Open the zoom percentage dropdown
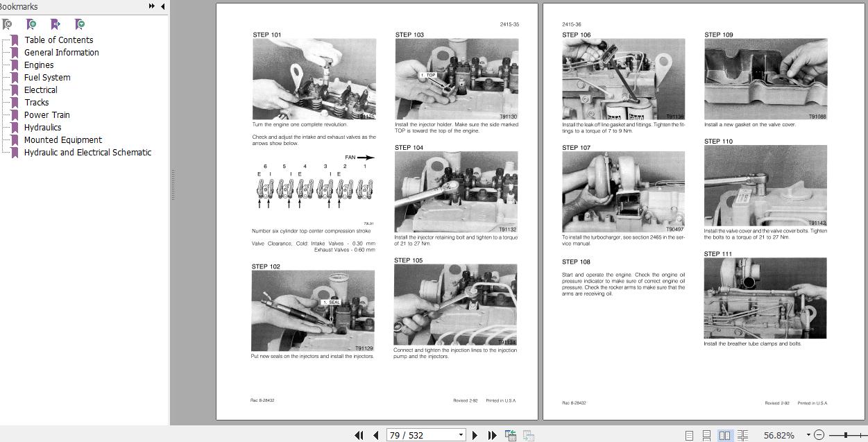Viewport: 868px width, 442px height. (808, 434)
